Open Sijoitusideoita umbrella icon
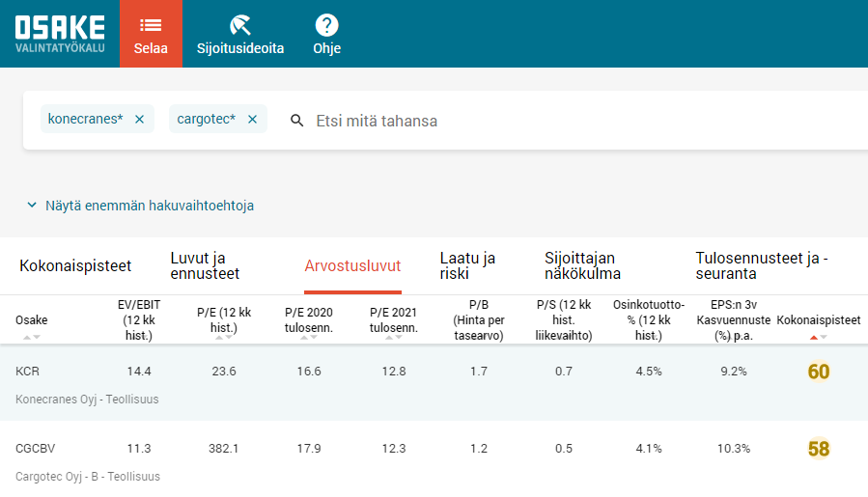 (240, 25)
